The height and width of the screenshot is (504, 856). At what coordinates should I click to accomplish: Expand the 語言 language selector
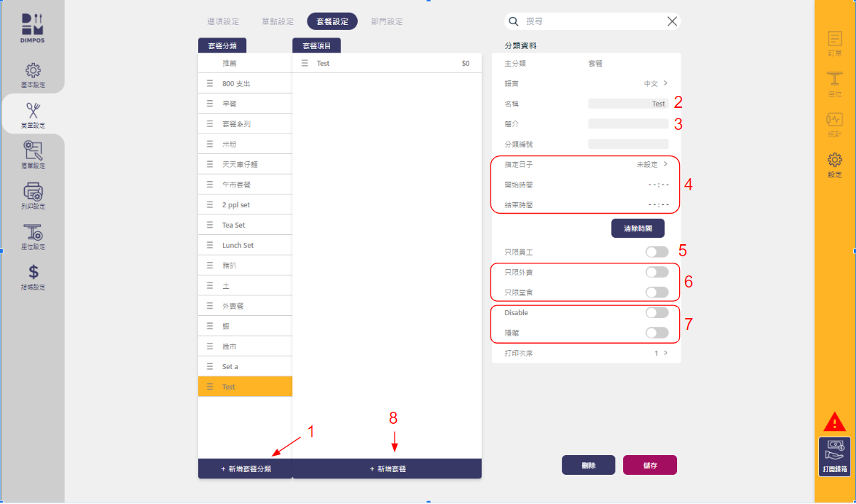click(656, 84)
